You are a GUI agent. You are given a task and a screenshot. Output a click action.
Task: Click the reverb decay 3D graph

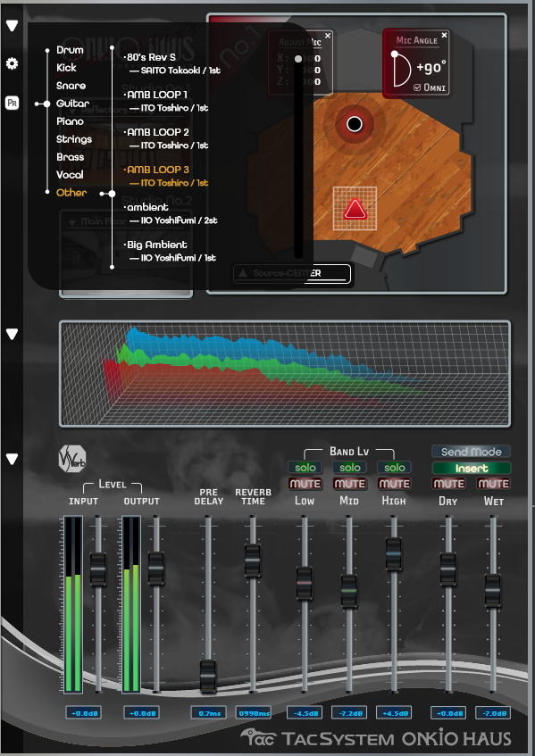point(285,374)
